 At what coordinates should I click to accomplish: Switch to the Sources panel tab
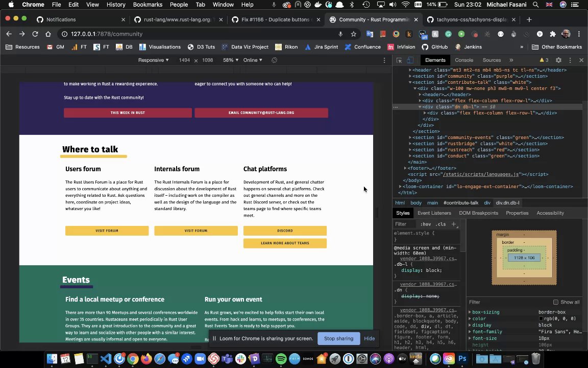[492, 60]
